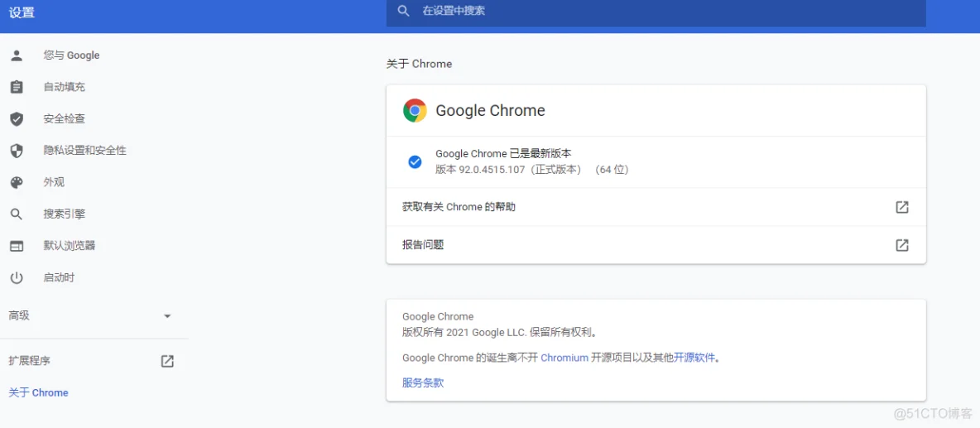Click the search icon in settings search bar
980x428 pixels.
click(404, 11)
